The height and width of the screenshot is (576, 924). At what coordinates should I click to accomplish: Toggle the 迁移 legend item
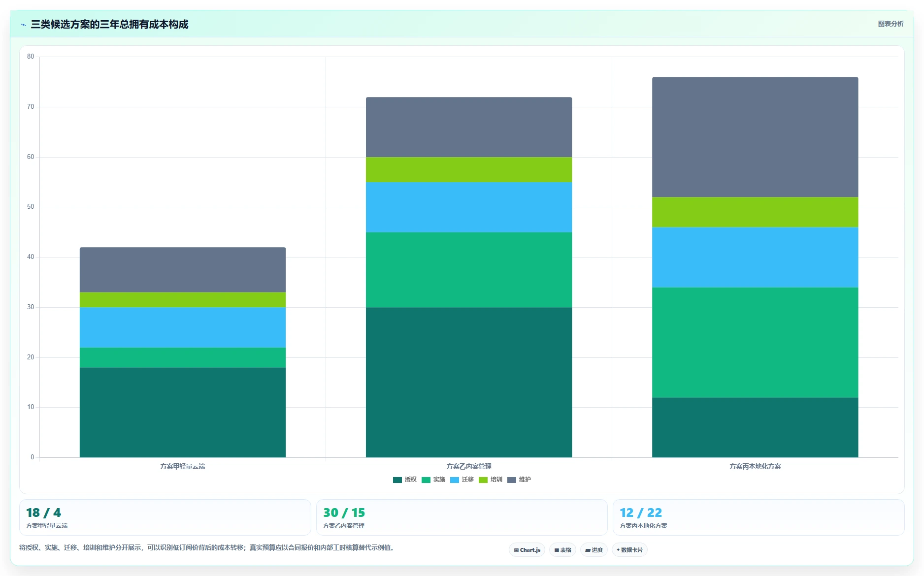tap(462, 480)
